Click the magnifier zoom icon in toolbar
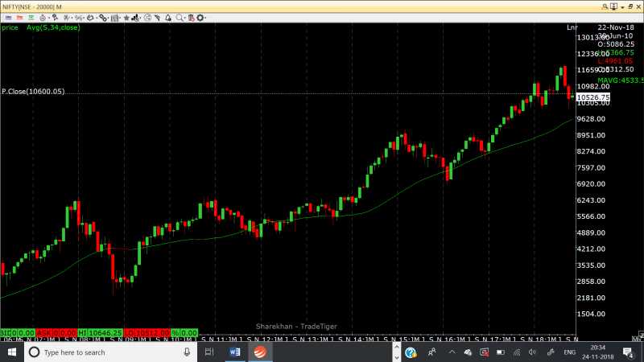The height and width of the screenshot is (362, 644). (x=179, y=18)
